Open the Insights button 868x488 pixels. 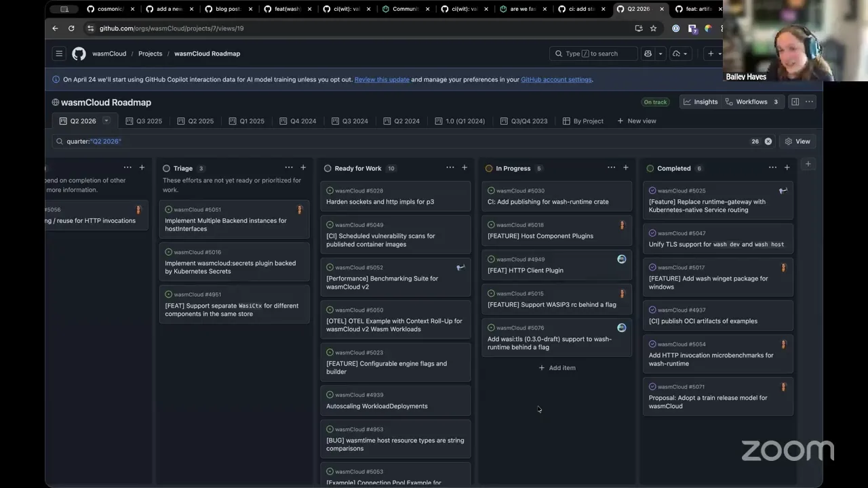pos(700,102)
